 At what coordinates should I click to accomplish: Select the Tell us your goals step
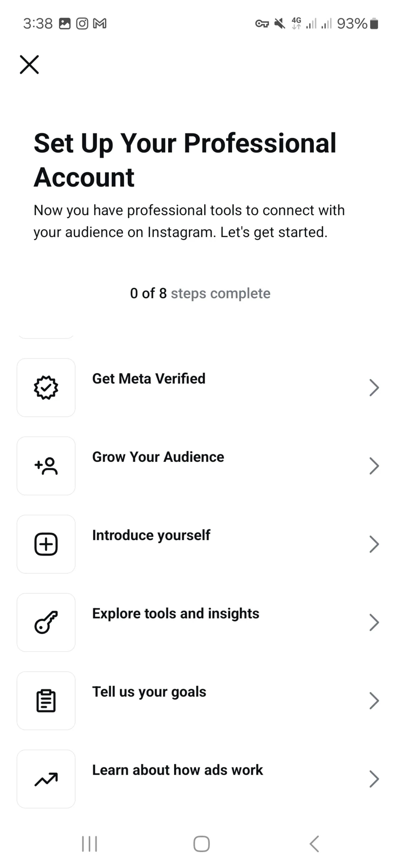200,700
